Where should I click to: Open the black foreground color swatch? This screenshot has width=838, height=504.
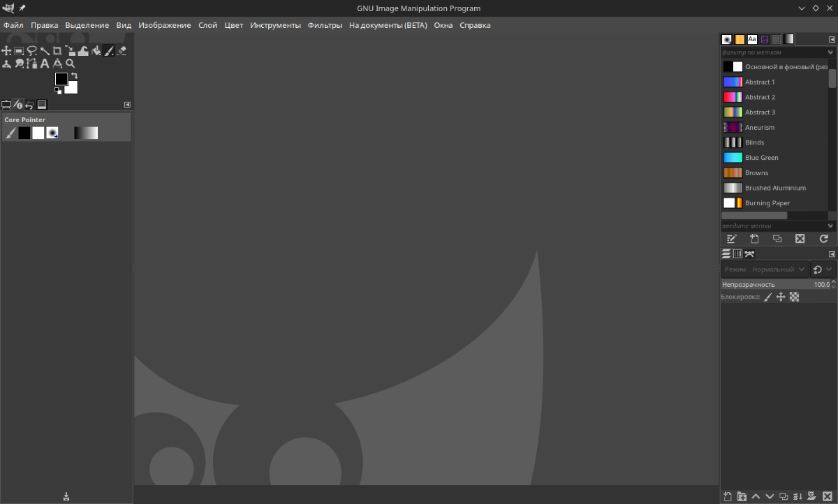point(61,79)
